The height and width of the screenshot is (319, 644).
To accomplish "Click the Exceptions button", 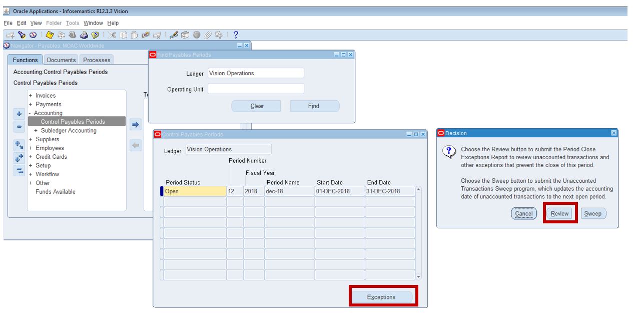I will point(381,297).
